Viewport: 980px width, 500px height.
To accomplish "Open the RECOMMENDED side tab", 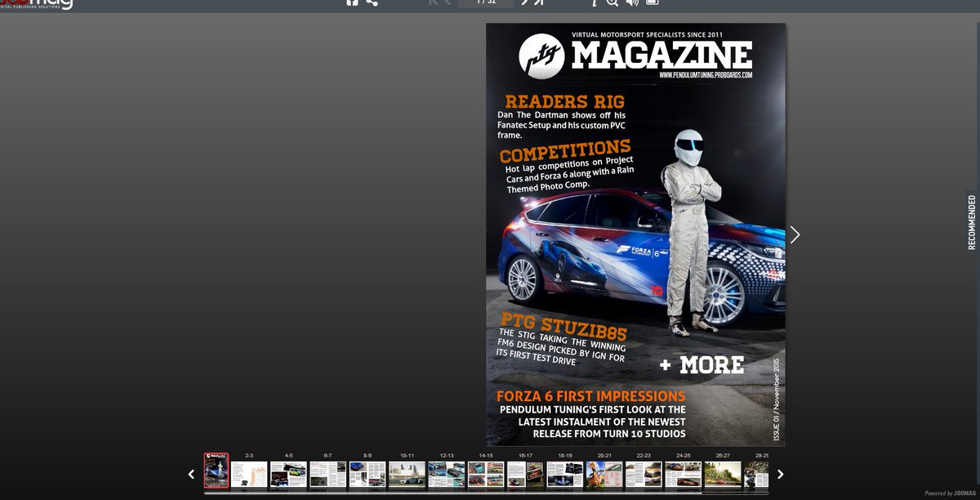I will (x=972, y=222).
